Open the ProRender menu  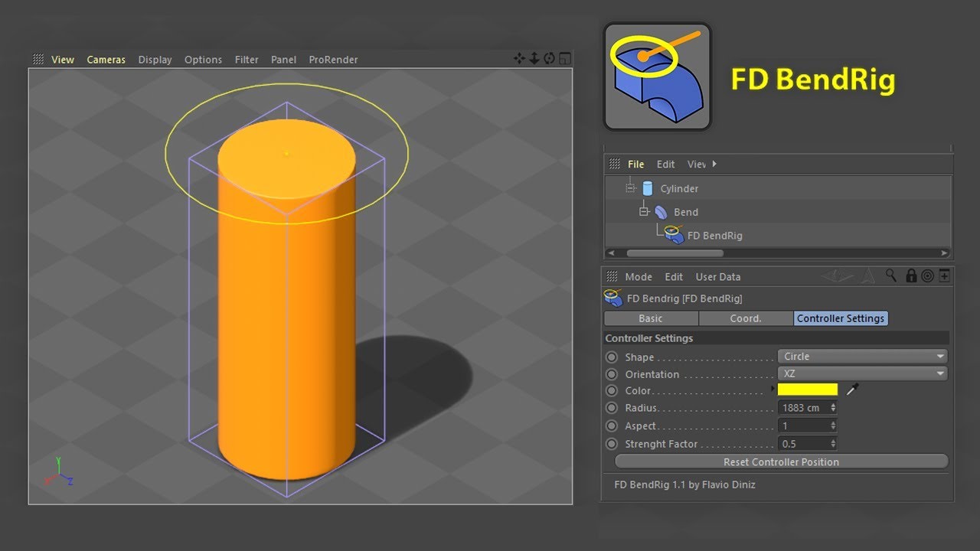[333, 59]
